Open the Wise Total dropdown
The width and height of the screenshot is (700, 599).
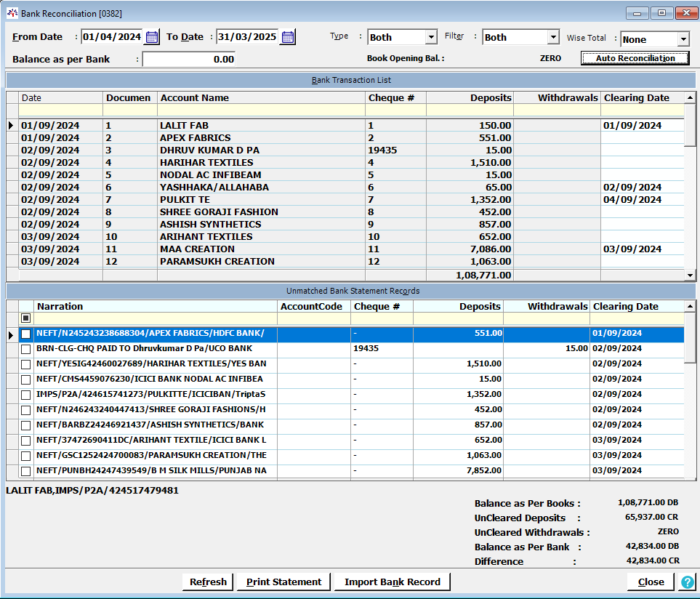point(683,39)
